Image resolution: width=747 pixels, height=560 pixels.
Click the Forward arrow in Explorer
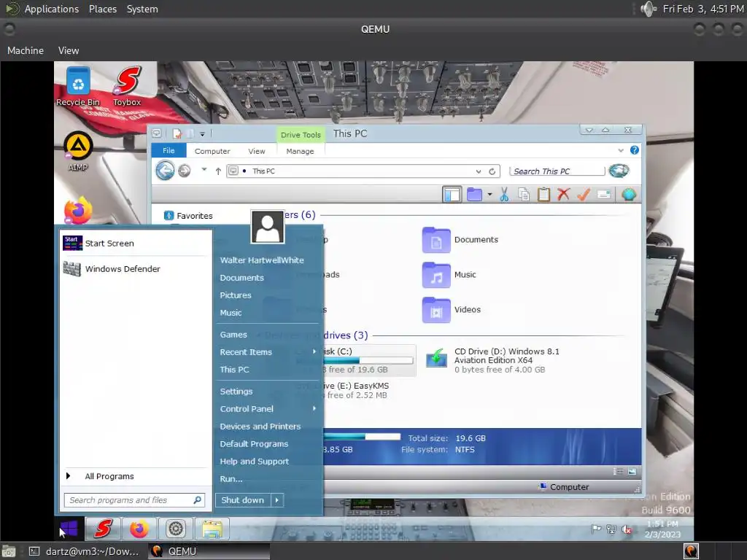click(185, 171)
